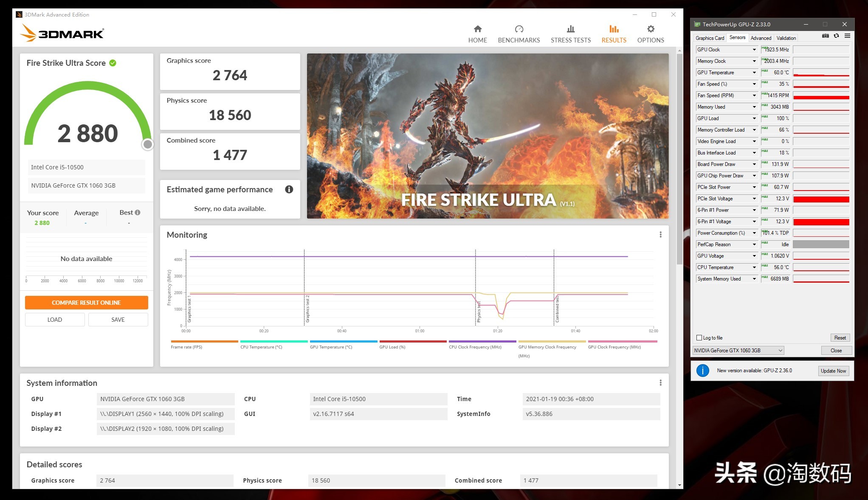Open GPU-Z hamburger menu
Viewport: 868px width, 500px height.
click(x=848, y=36)
